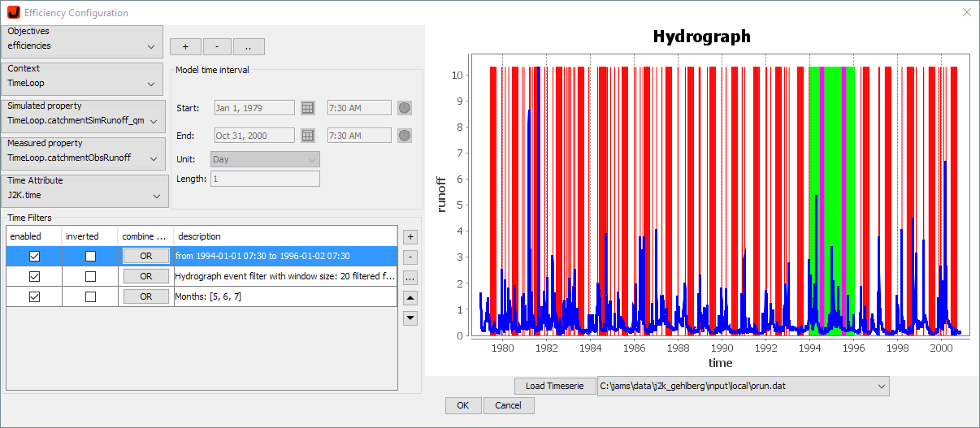980x428 pixels.
Task: Click OR combine button for Hydrograph event filter
Action: click(x=145, y=276)
